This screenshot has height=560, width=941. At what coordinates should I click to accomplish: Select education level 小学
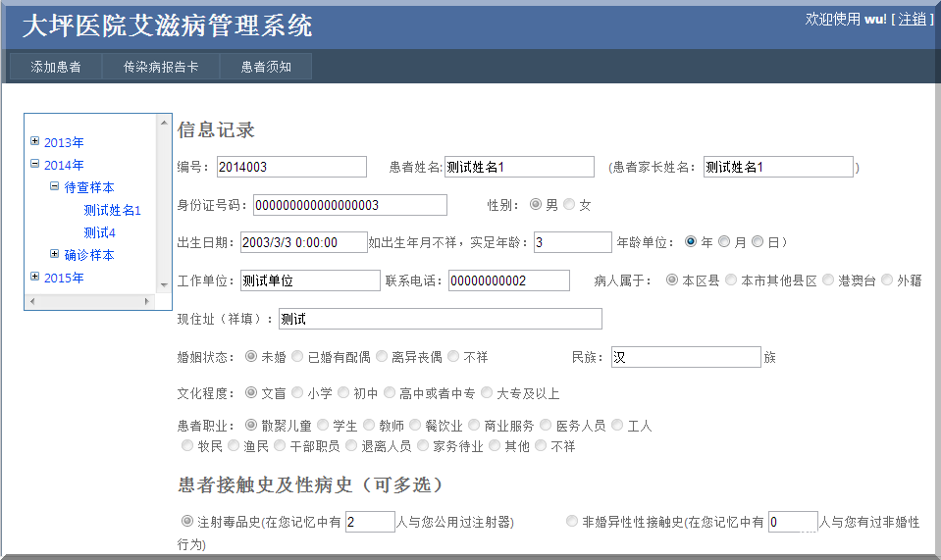[x=297, y=392]
